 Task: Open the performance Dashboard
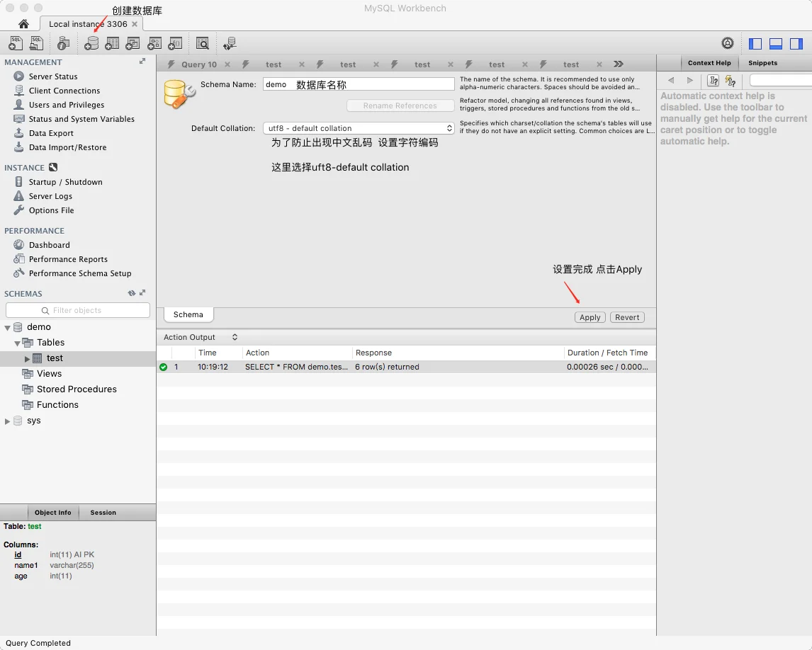49,245
